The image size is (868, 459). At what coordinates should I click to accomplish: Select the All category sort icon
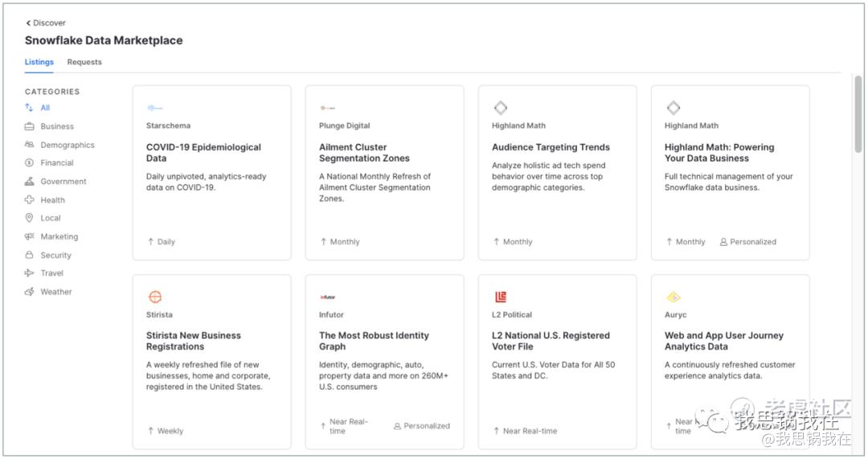[30, 108]
